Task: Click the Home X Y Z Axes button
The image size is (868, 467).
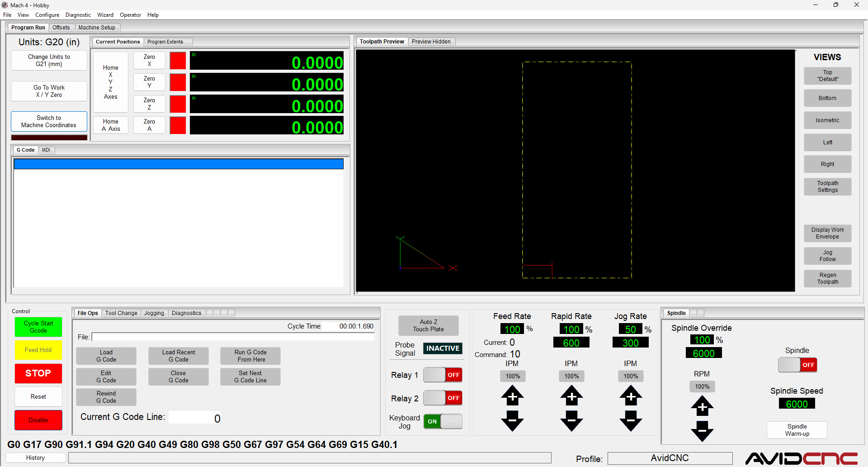Action: (x=111, y=82)
